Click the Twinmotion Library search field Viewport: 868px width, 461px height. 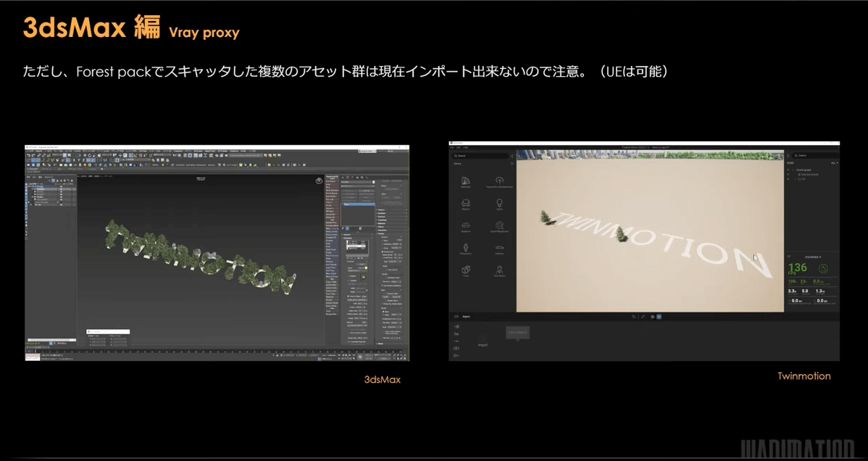[x=480, y=156]
